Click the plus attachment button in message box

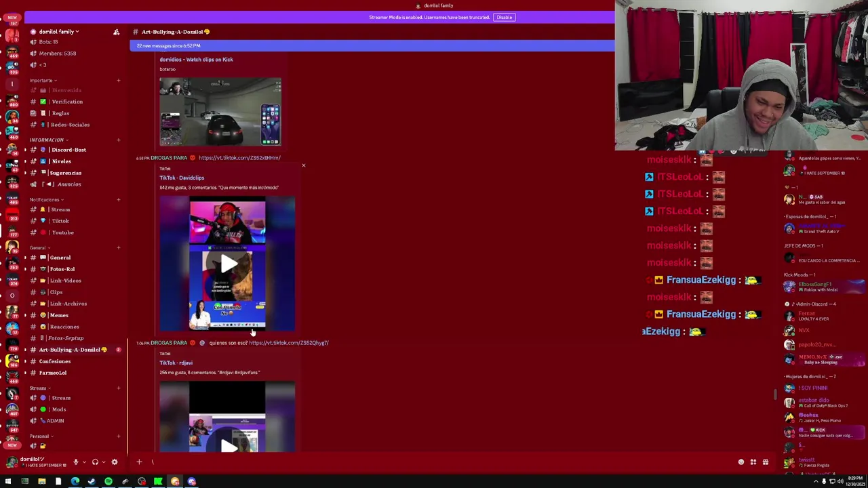tap(139, 462)
